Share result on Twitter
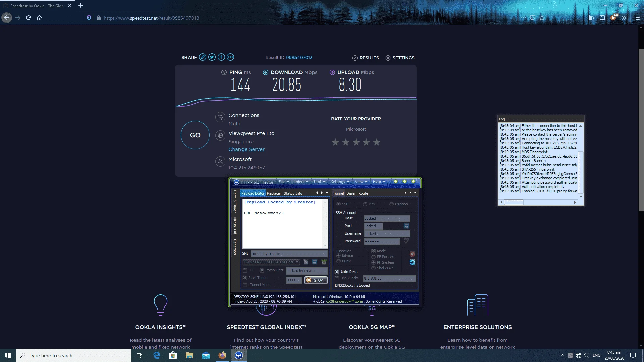Screen dimensions: 644x362 pos(212,57)
